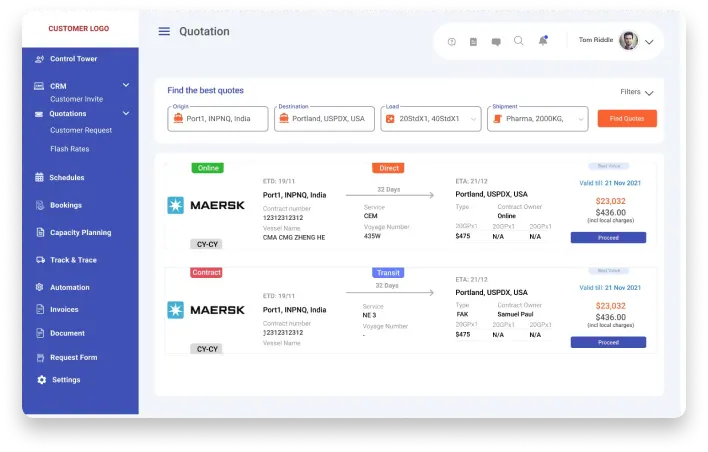
Task: Click the Origin field ship icon
Action: pyautogui.click(x=178, y=118)
